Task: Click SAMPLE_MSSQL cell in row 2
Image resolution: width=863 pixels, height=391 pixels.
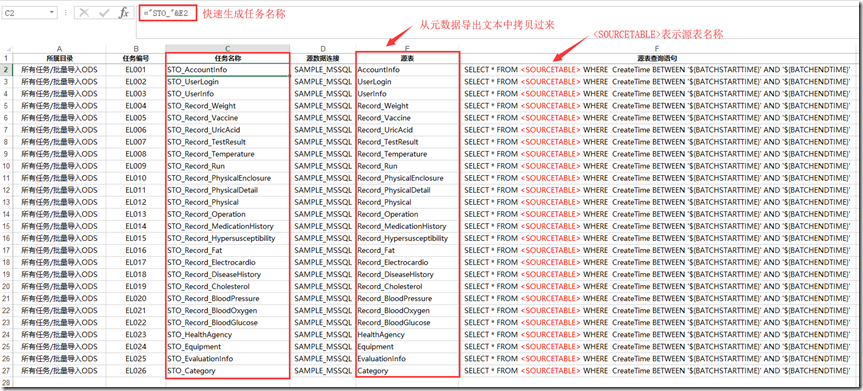Action: (x=323, y=70)
